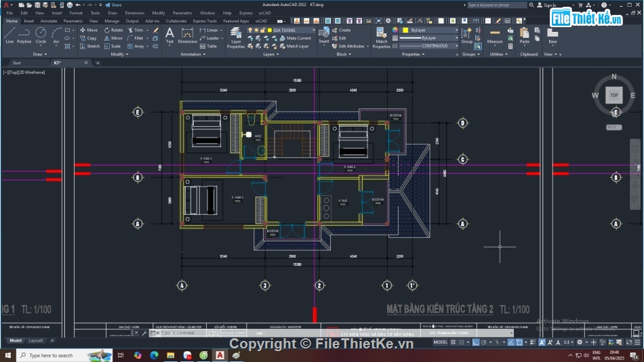Open Match Properties tool
Screen dimensions: 644x362
point(381,38)
